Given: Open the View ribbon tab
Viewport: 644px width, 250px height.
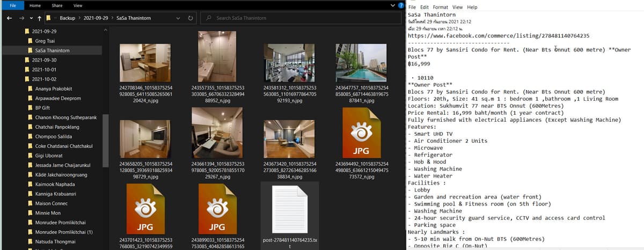Looking at the screenshot, I should tap(78, 5).
